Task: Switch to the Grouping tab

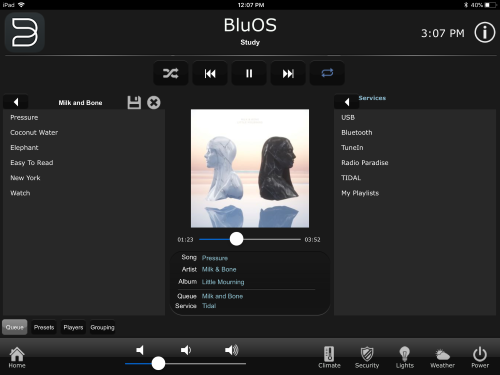Action: point(102,327)
